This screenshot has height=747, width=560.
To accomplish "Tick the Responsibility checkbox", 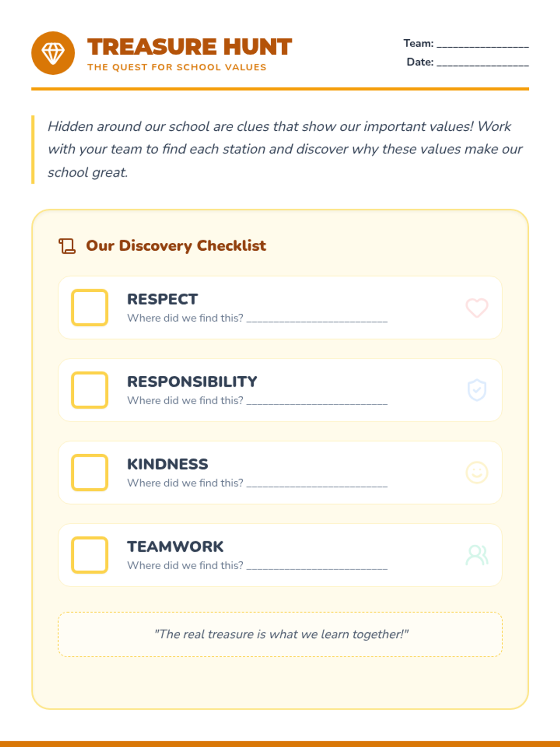I will pyautogui.click(x=90, y=390).
